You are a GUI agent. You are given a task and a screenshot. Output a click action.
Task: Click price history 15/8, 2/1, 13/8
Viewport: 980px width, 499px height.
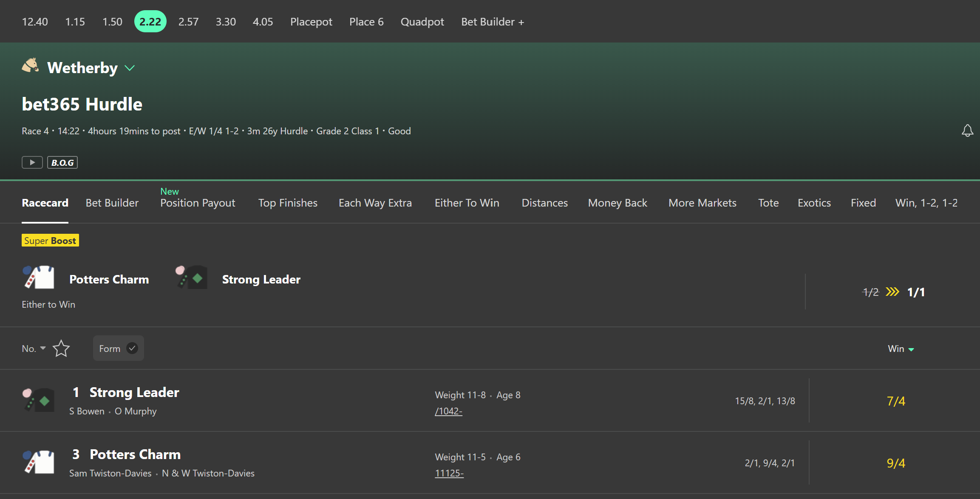(765, 401)
